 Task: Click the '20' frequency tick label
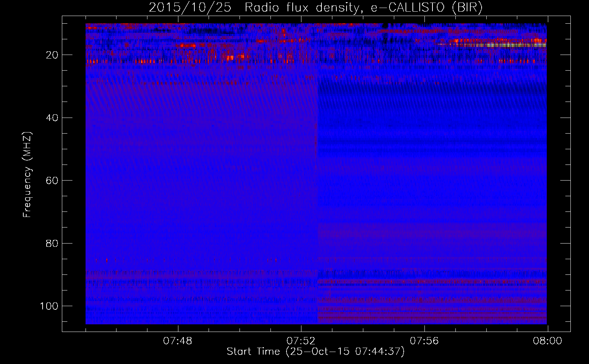(52, 55)
